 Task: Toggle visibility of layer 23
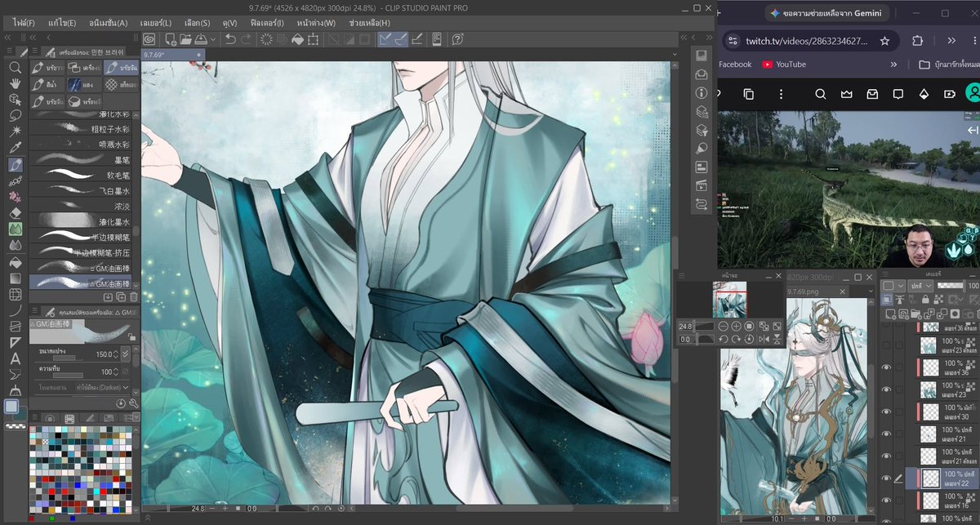coord(887,389)
